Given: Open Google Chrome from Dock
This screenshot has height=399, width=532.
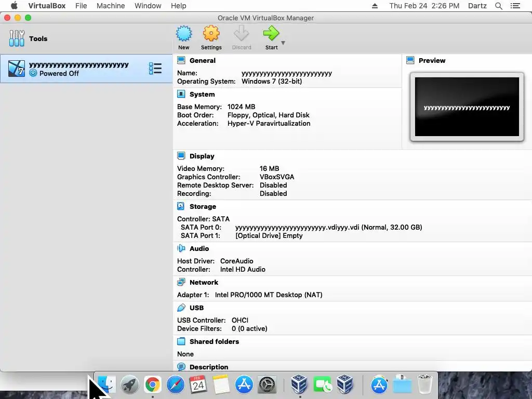Looking at the screenshot, I should pos(153,385).
